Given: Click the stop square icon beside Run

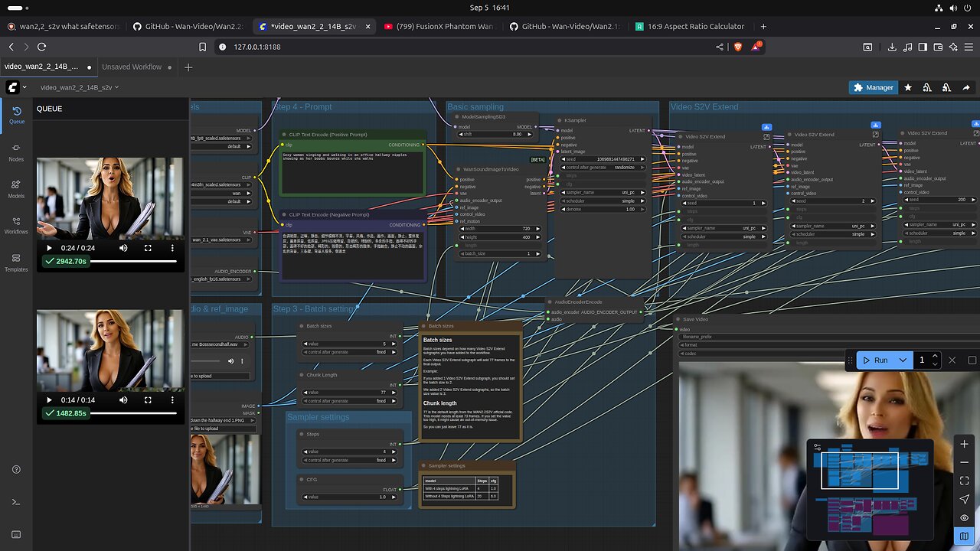Looking at the screenshot, I should click(972, 360).
